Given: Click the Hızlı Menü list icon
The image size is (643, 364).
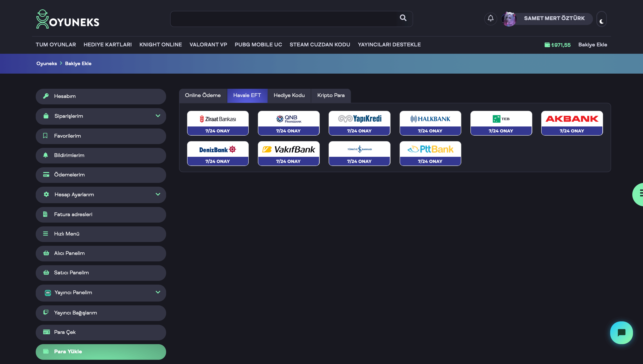Looking at the screenshot, I should pos(46,234).
